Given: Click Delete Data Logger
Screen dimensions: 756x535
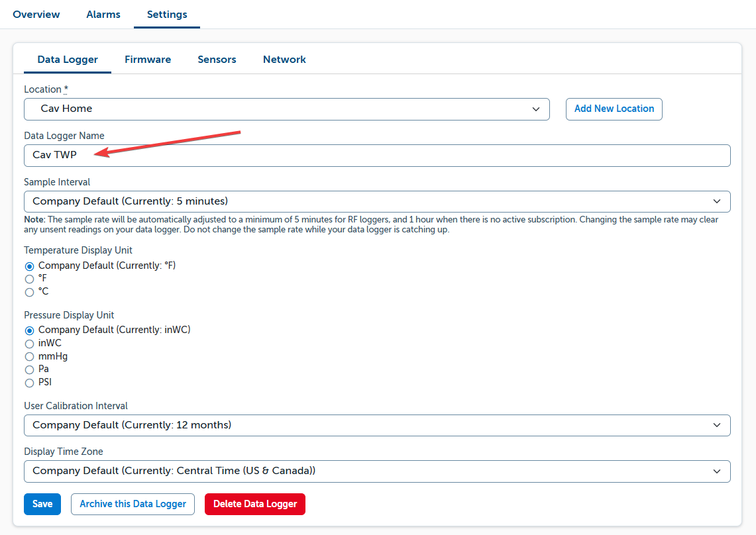Looking at the screenshot, I should 254,504.
